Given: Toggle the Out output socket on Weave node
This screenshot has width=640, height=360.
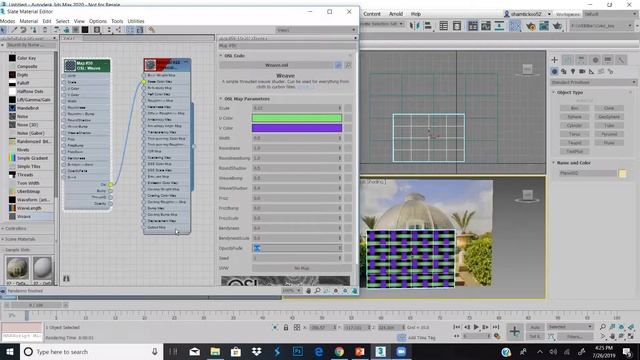Looking at the screenshot, I should click(x=111, y=184).
